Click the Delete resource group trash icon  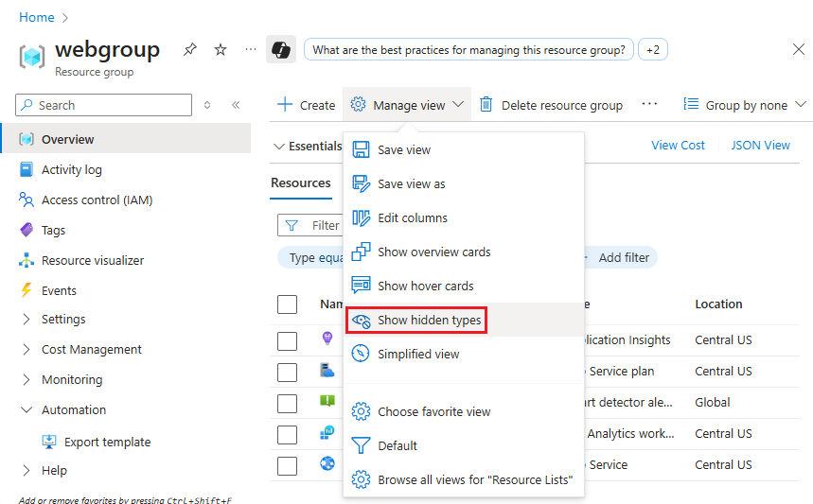486,105
